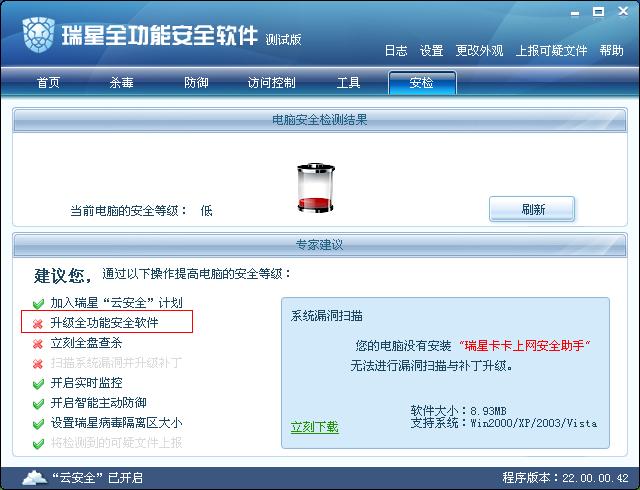Click red X beside 立刻全盘查杀
Screen dimensions: 640x490
[x=38, y=344]
